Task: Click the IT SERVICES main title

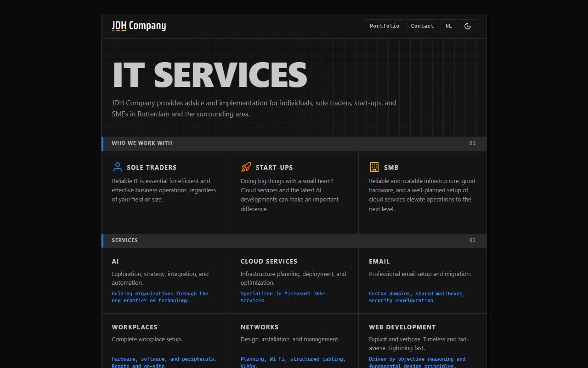Action: point(209,75)
